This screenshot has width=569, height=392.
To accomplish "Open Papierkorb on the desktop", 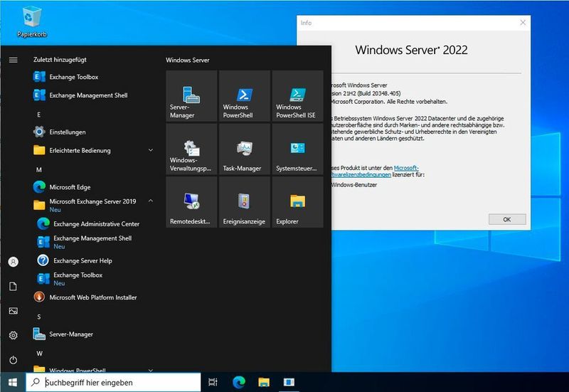I will pyautogui.click(x=32, y=23).
